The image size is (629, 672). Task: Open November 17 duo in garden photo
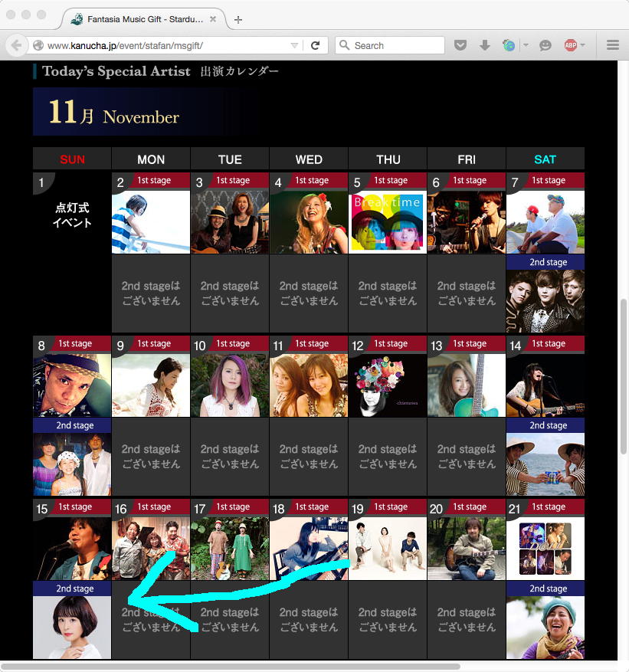pos(230,549)
